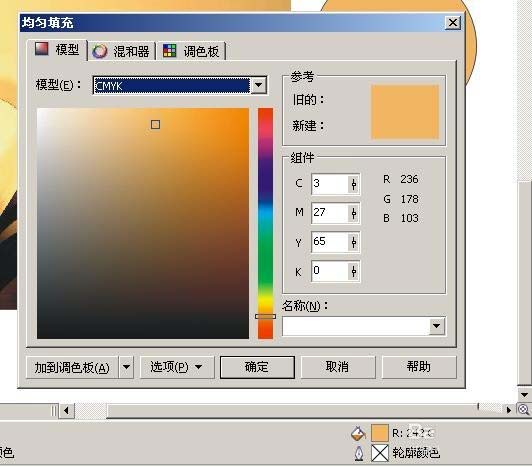
Task: Expand the 名称 name dropdown
Action: [437, 326]
